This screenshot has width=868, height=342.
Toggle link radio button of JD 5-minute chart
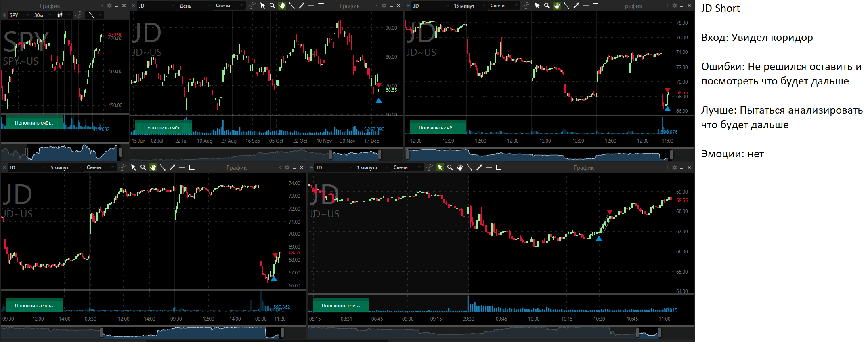click(x=4, y=167)
